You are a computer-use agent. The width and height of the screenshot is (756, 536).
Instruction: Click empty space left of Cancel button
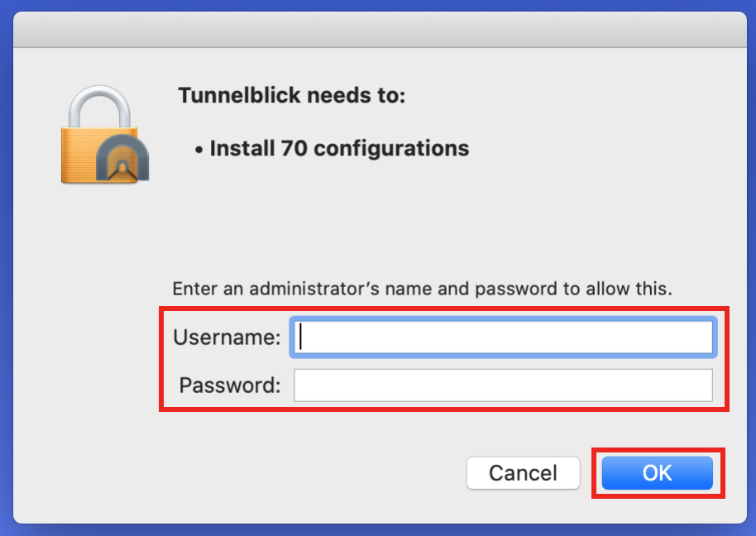point(313,473)
